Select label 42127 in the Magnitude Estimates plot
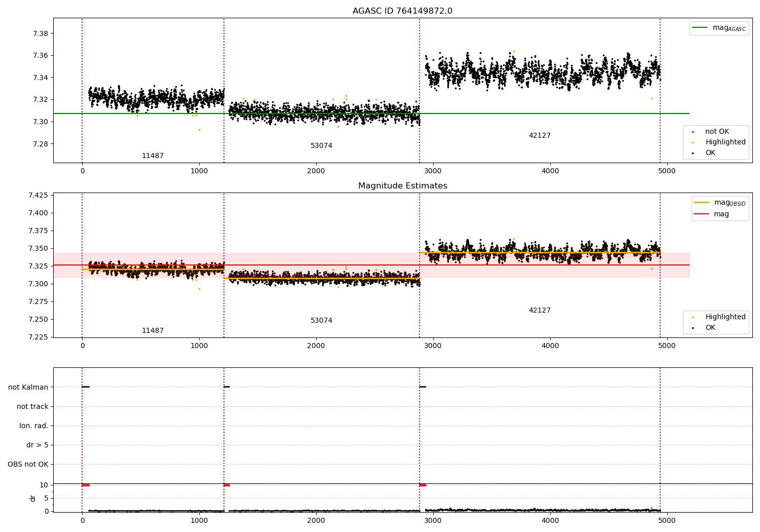The image size is (760, 532). point(540,311)
